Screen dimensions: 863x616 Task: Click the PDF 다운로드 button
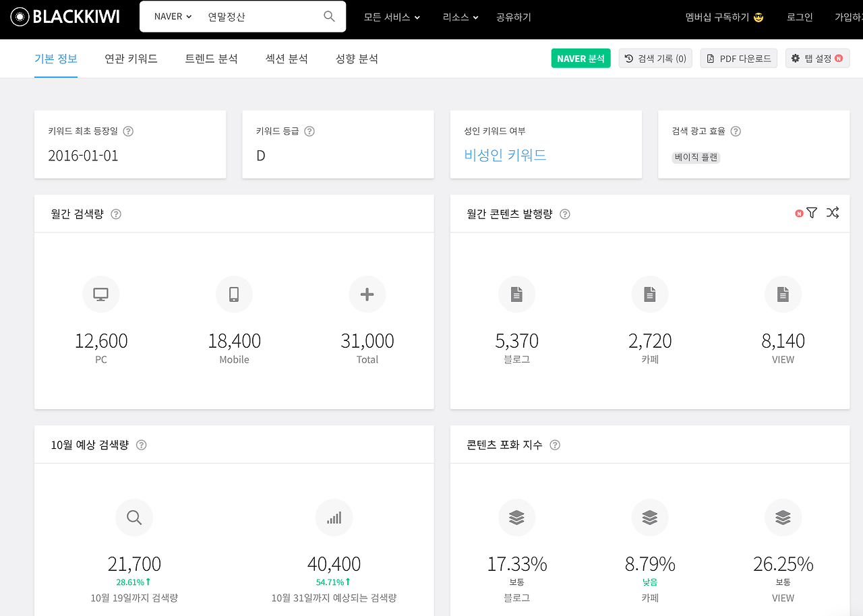(x=739, y=59)
